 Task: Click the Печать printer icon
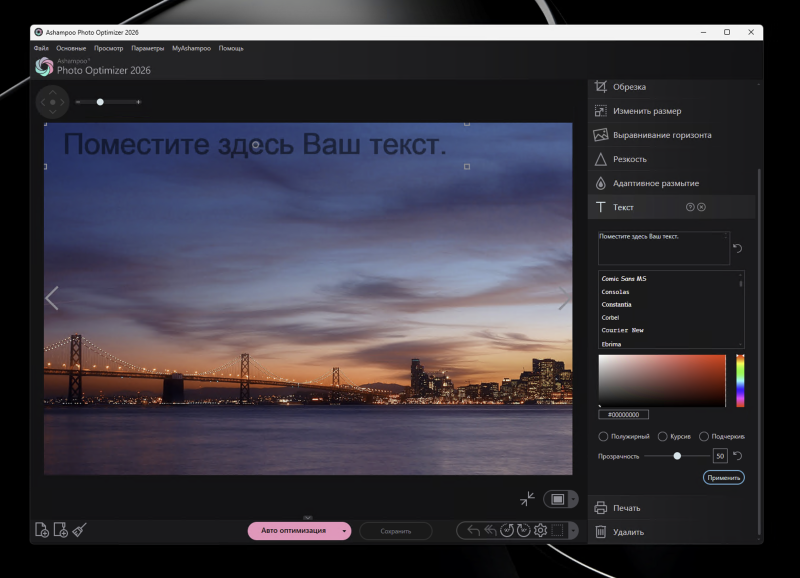(601, 508)
